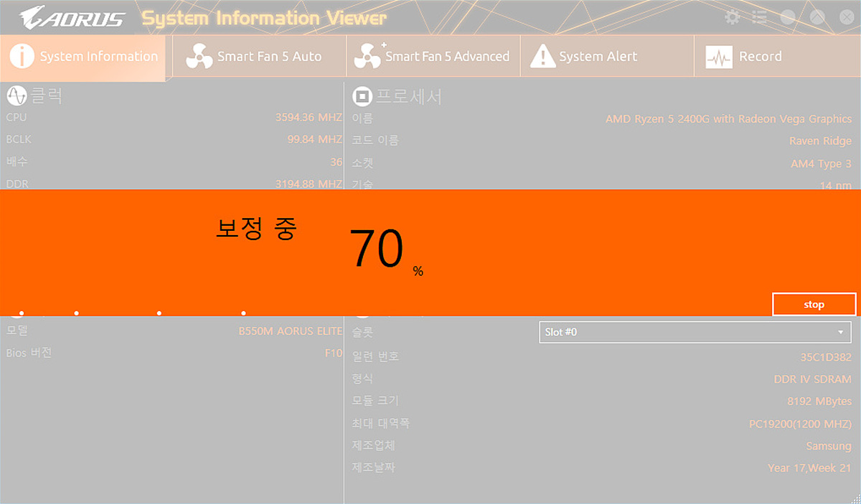Click the processor section chip icon
This screenshot has width=861, height=504.
click(362, 96)
